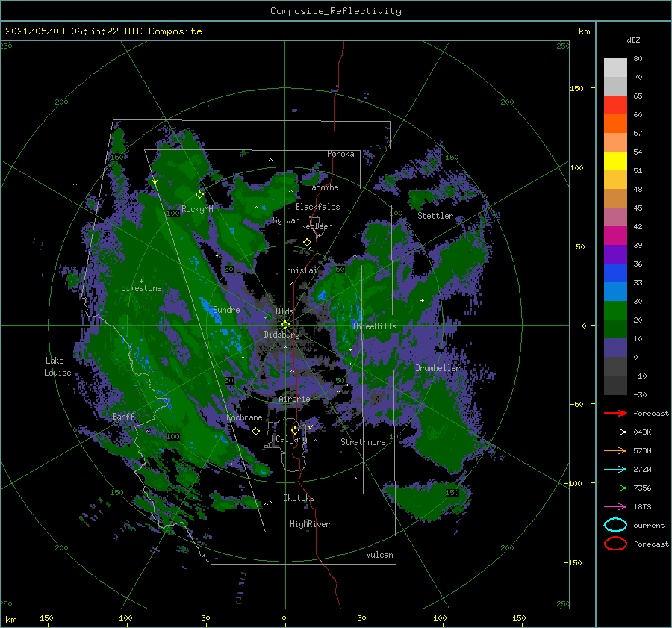Click the Okotoks city label
This screenshot has width=672, height=628.
[299, 497]
